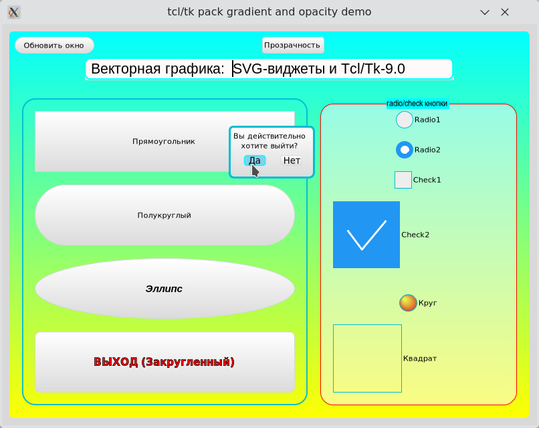
Task: Select the Radio2 radio button
Action: click(404, 150)
